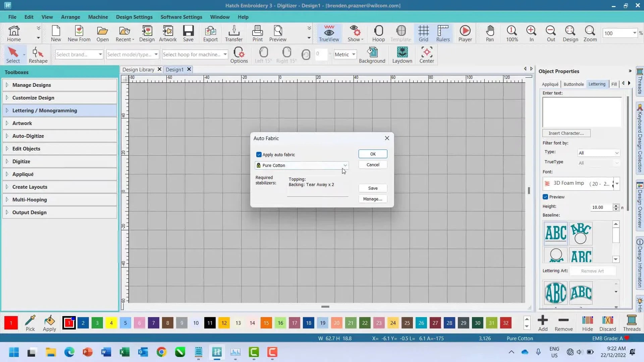Select color swatch 4 yellow

[x=111, y=323]
